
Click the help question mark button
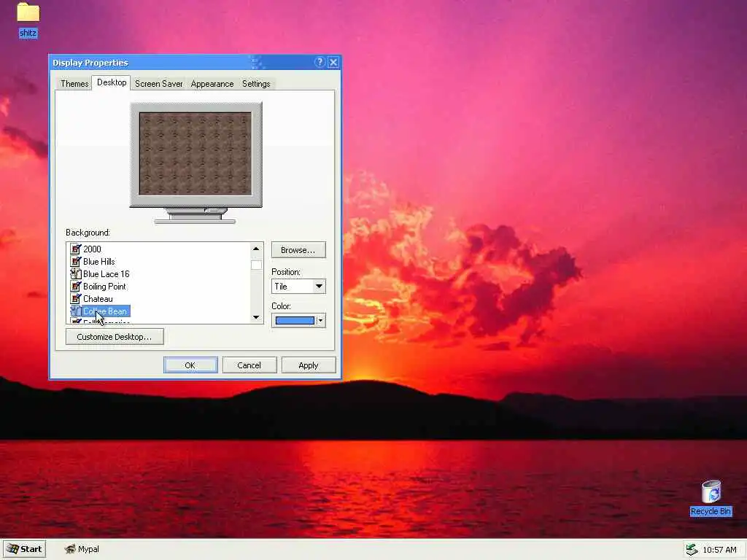coord(320,63)
